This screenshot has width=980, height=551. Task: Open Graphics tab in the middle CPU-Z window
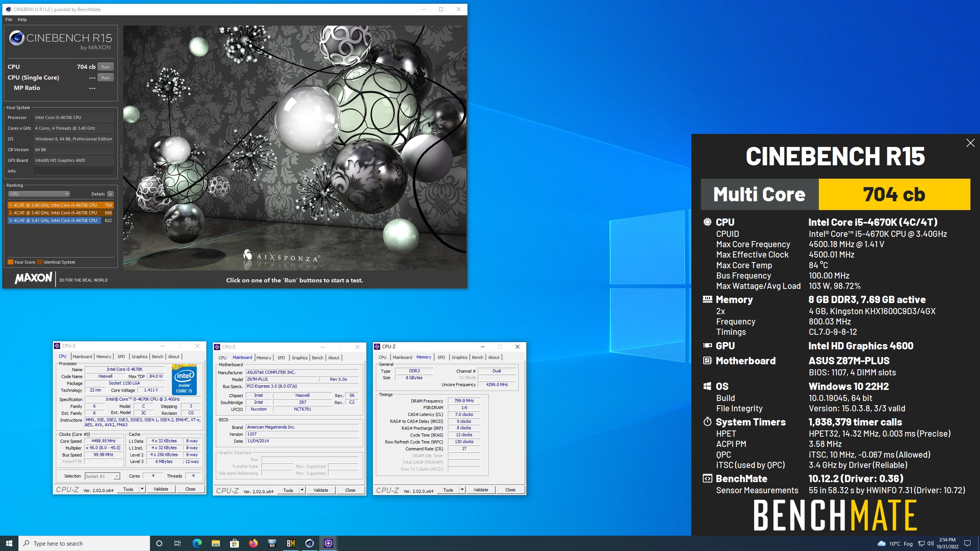coord(299,357)
